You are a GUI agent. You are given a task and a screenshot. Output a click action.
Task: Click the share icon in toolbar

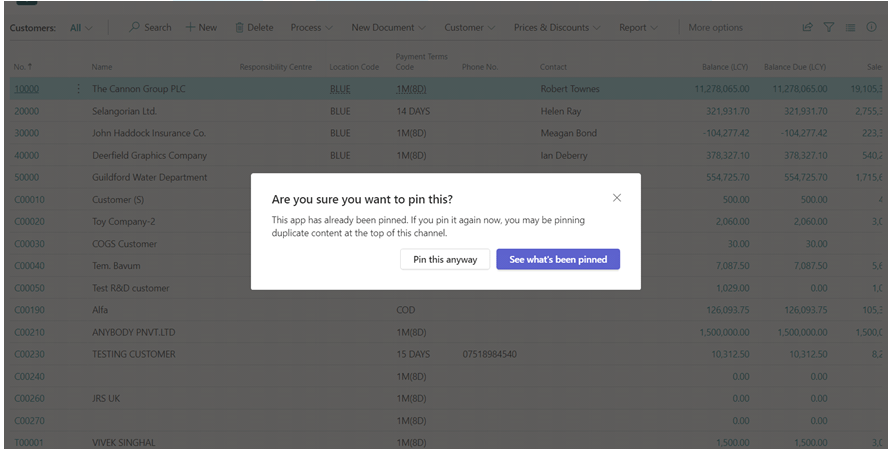coord(808,27)
